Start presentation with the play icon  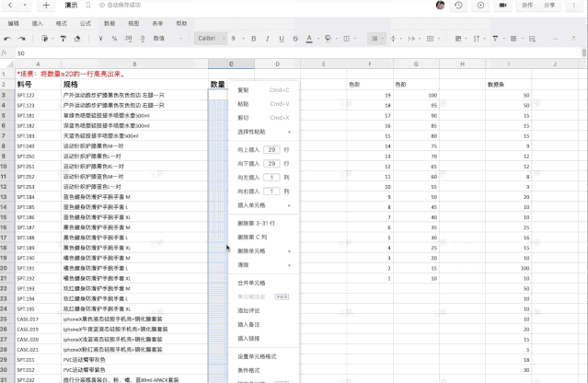tap(480, 6)
